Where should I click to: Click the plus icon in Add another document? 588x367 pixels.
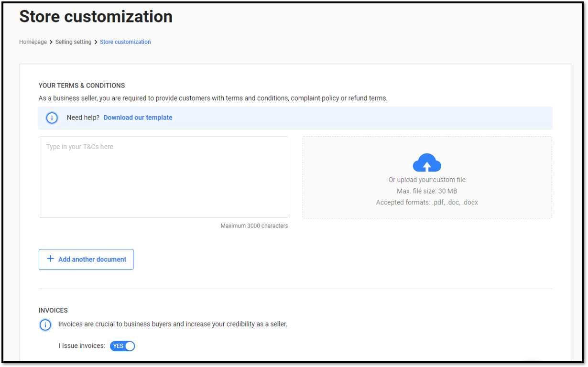50,259
